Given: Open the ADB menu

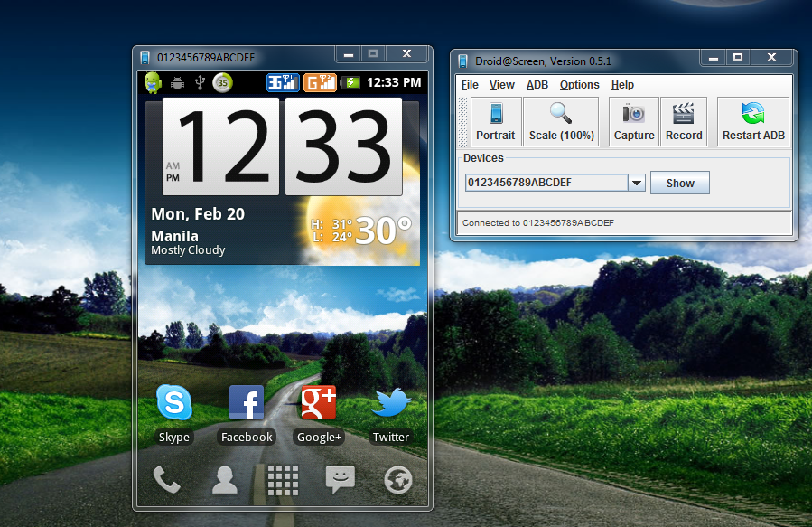Looking at the screenshot, I should pyautogui.click(x=537, y=85).
